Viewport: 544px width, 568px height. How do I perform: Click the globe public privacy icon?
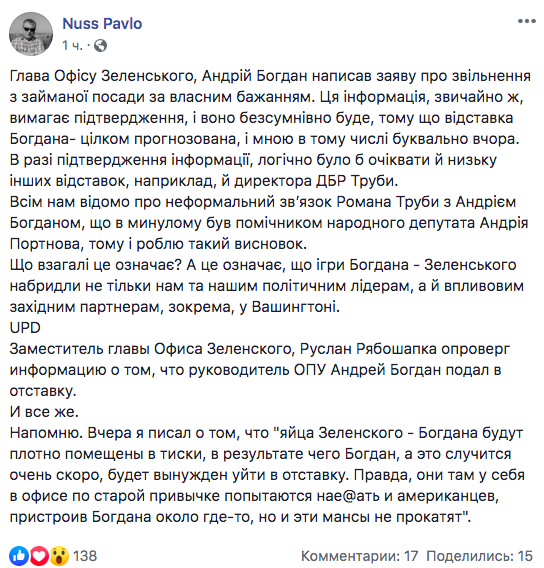(x=100, y=46)
